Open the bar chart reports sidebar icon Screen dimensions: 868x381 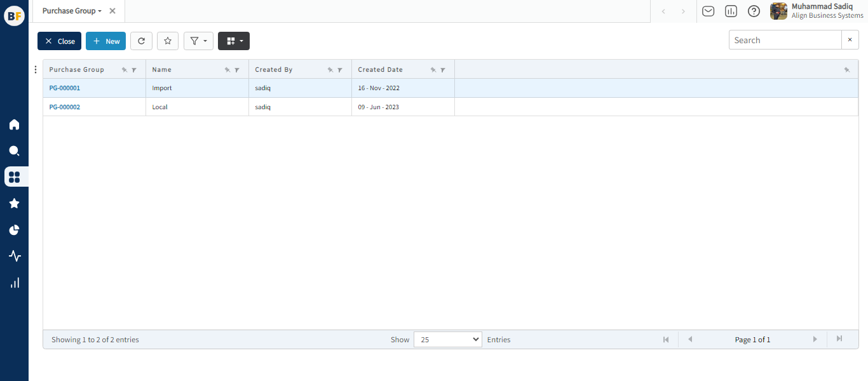[x=14, y=283]
